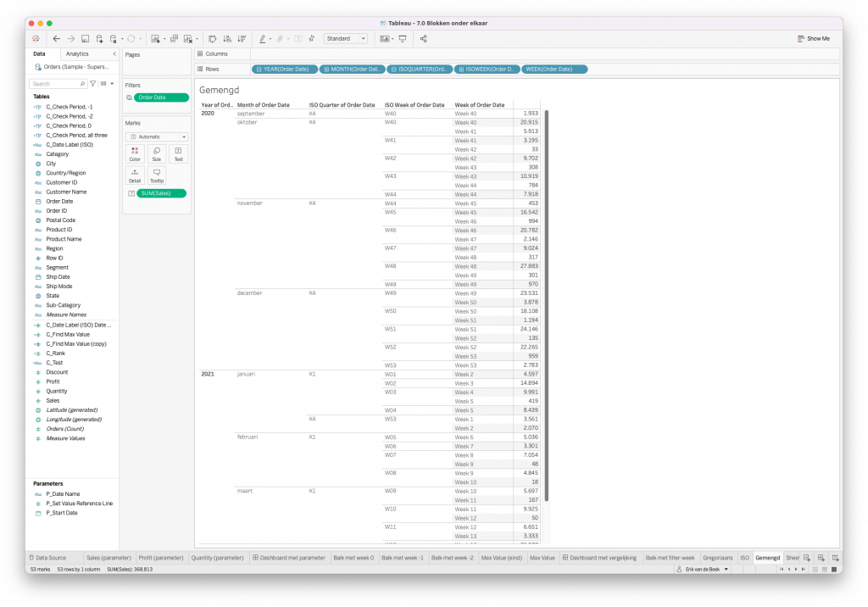Toggle Presentation Mode in the toolbar

(x=403, y=38)
